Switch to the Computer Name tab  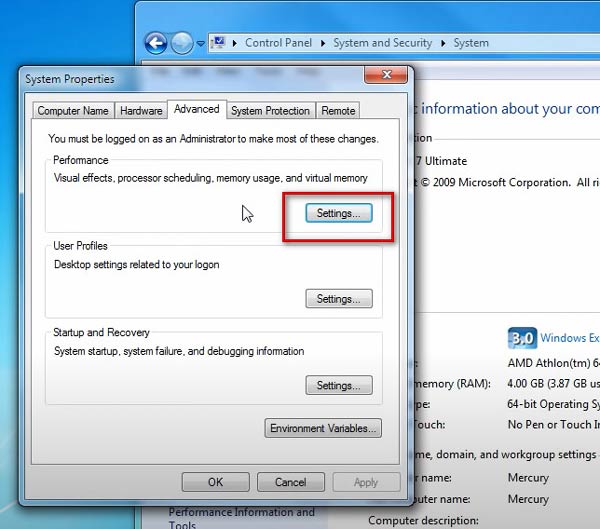click(x=73, y=111)
